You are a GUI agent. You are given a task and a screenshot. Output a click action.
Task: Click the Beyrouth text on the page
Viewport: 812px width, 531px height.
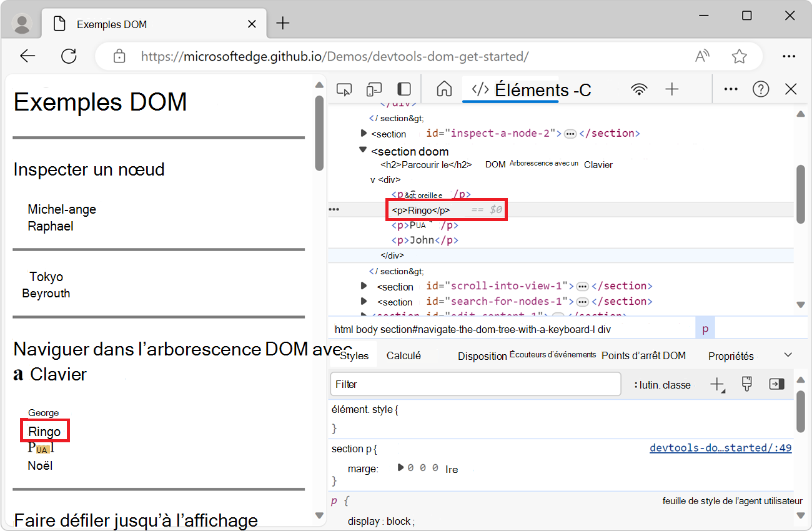coord(46,294)
